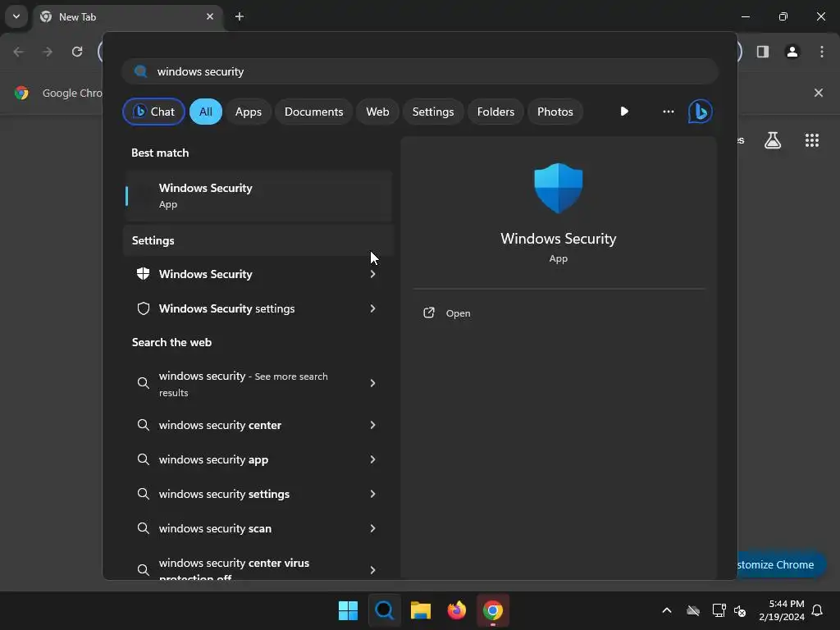This screenshot has width=840, height=630.
Task: Click the outline shield icon beside Windows Security settings
Action: [143, 308]
